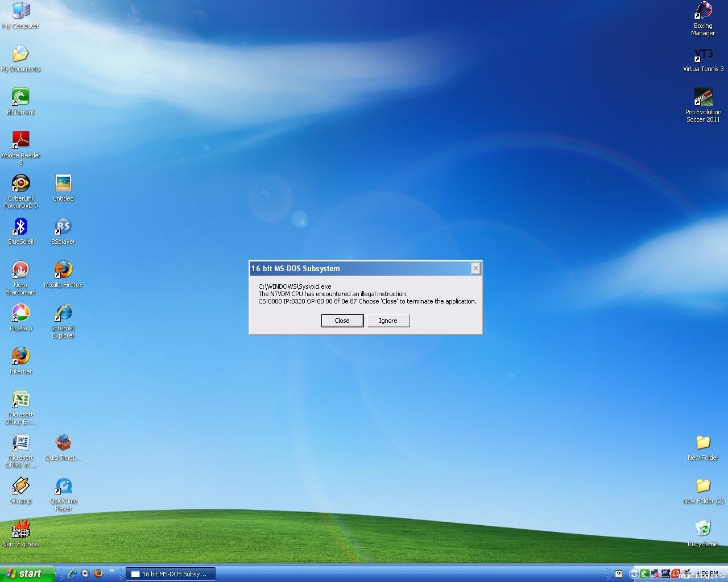Show hidden system tray icons with the arrow

634,574
